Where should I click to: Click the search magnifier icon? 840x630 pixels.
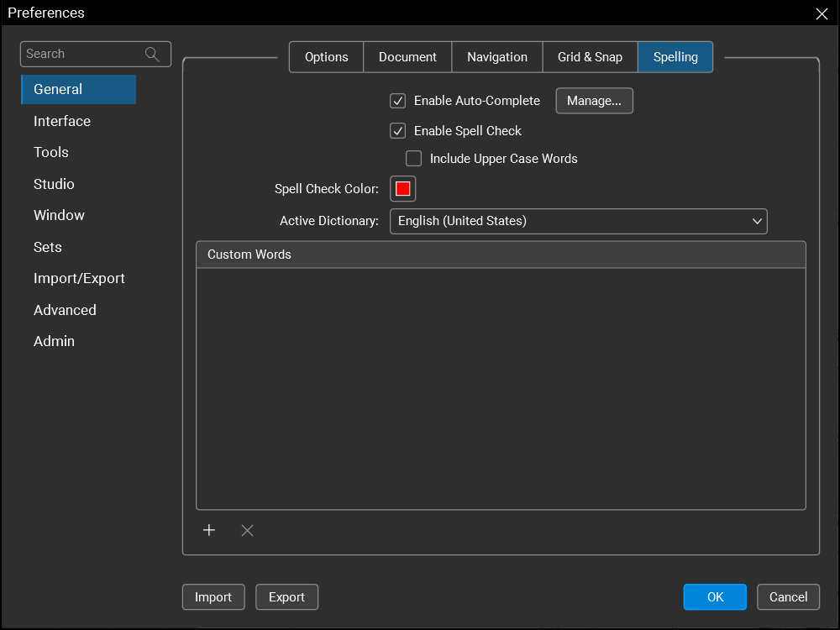coord(152,54)
